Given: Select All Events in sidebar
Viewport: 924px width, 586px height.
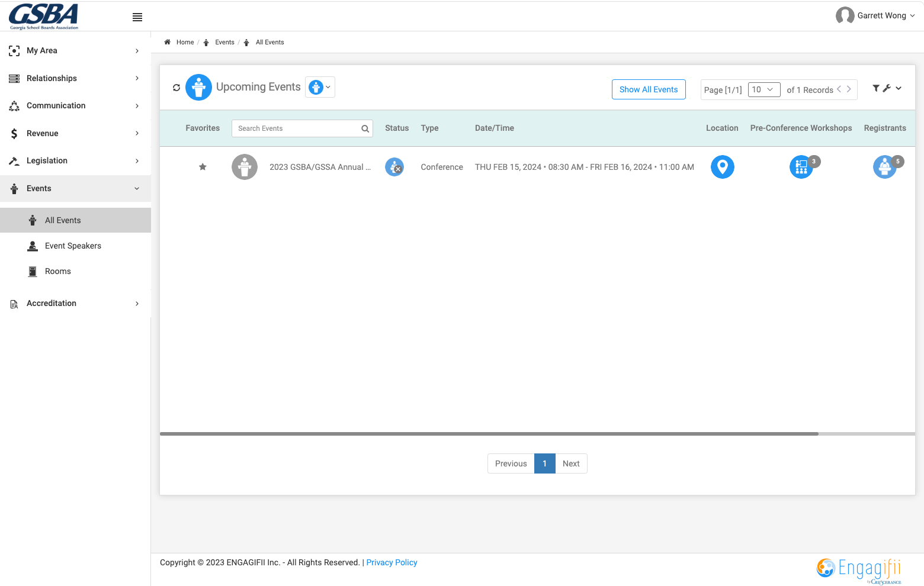Looking at the screenshot, I should coord(75,220).
